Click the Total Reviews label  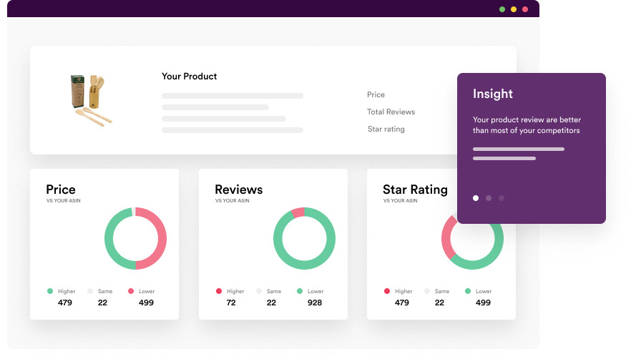[391, 112]
